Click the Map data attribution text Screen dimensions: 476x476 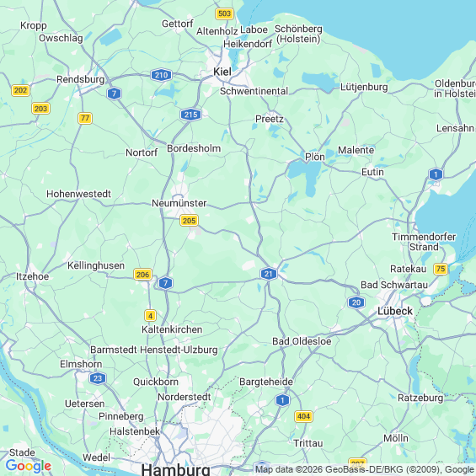[365, 469]
